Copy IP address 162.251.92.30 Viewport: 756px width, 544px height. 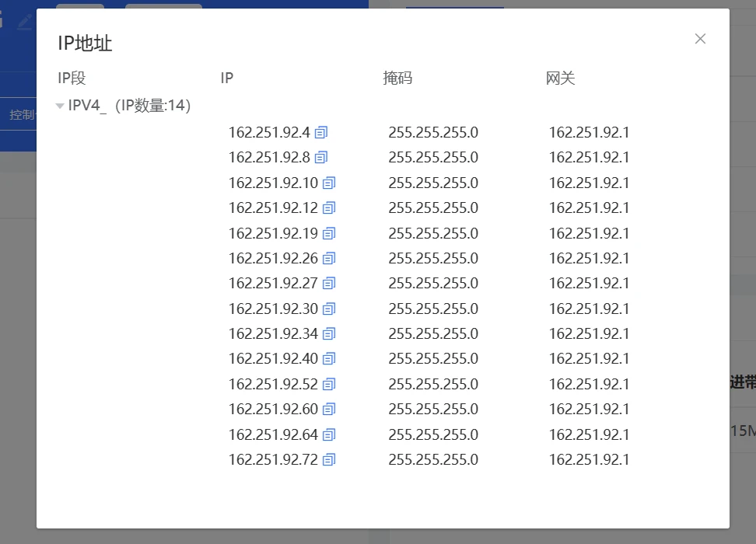pyautogui.click(x=329, y=309)
